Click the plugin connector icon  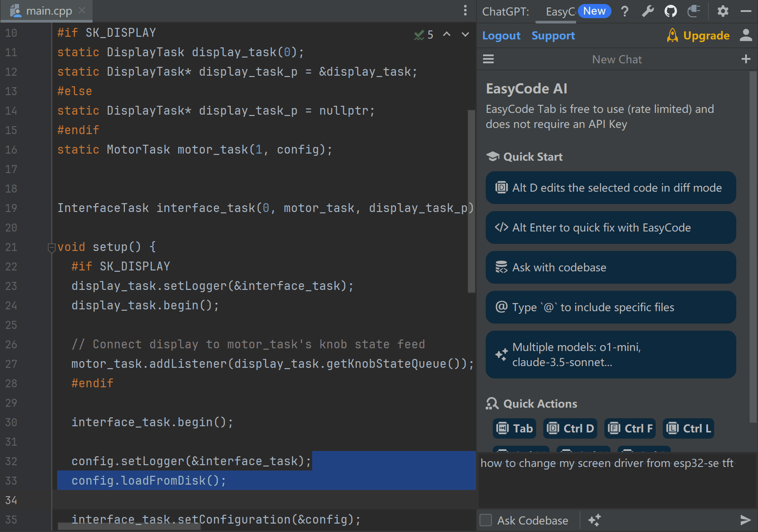(x=694, y=11)
